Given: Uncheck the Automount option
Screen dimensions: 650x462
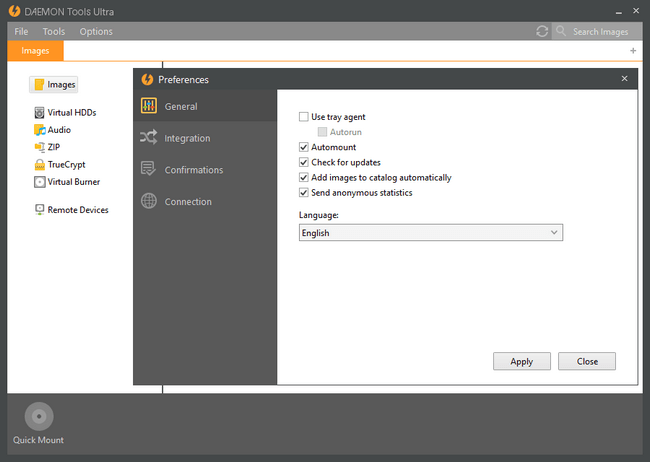Looking at the screenshot, I should click(303, 147).
